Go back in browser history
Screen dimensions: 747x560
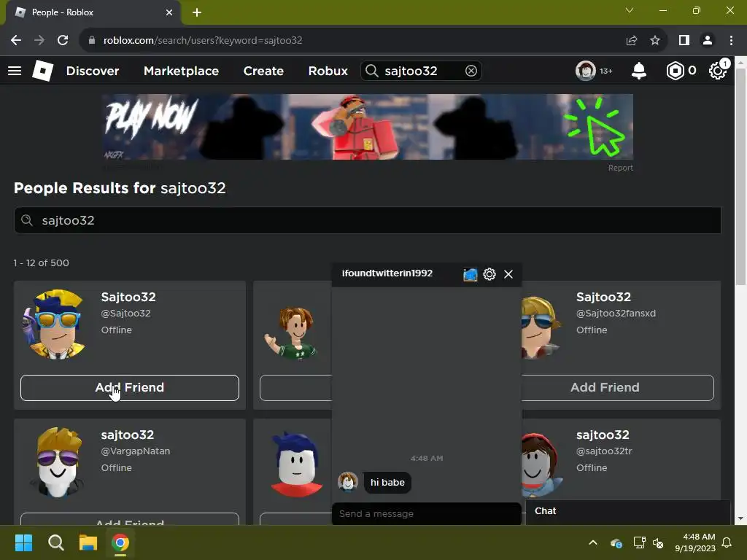[16, 41]
